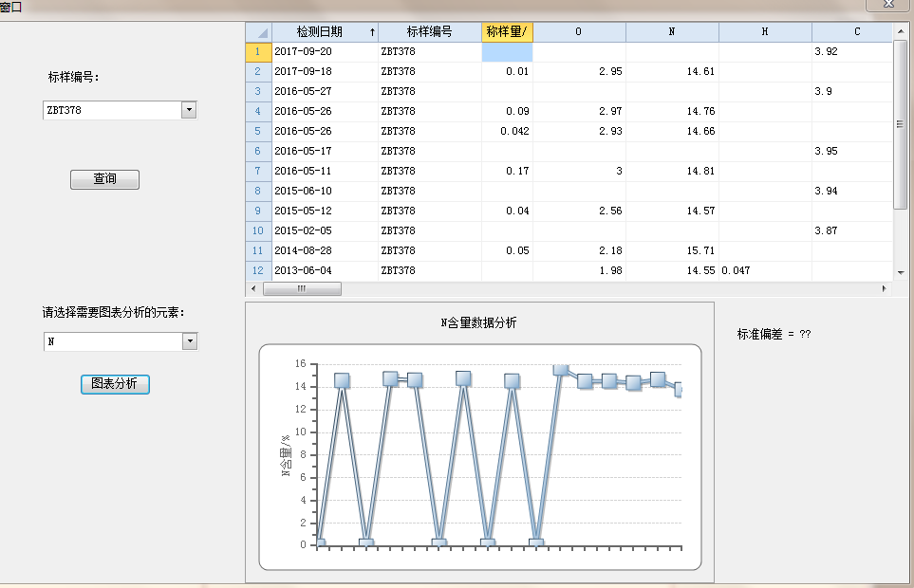Click the horizontal scrollbar right arrow
This screenshot has height=588, width=914.
[x=885, y=288]
